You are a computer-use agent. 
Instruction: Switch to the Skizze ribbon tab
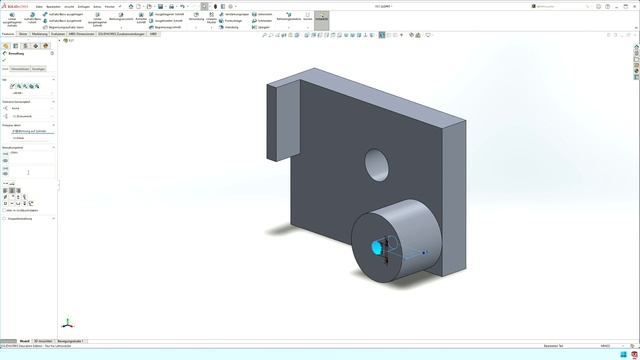click(x=23, y=34)
